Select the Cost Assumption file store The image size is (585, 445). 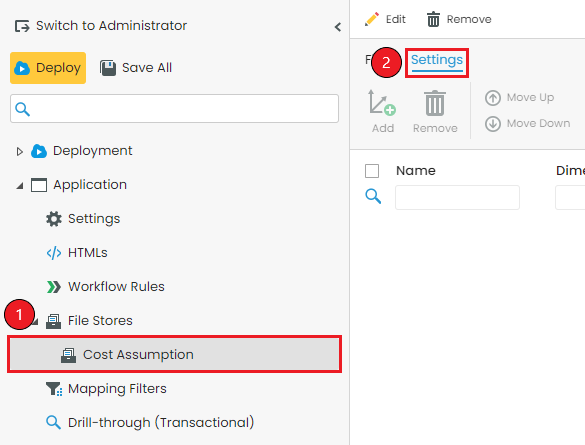click(174, 354)
